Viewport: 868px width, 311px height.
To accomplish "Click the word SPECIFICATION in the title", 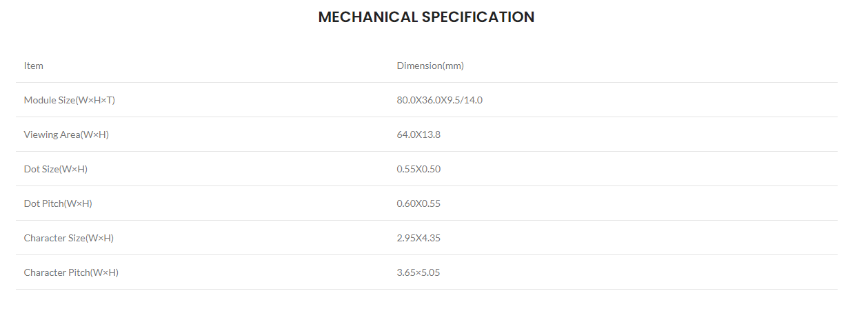I will 478,17.
